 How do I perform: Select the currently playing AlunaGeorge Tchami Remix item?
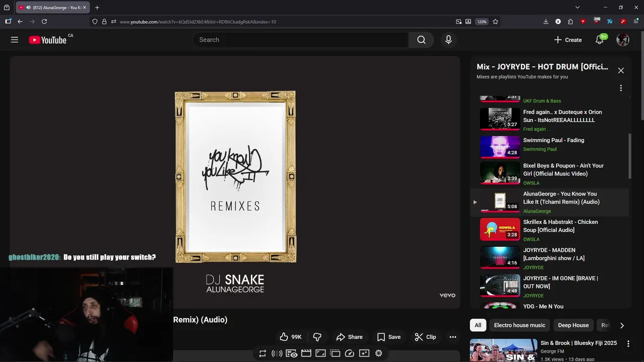[549, 202]
